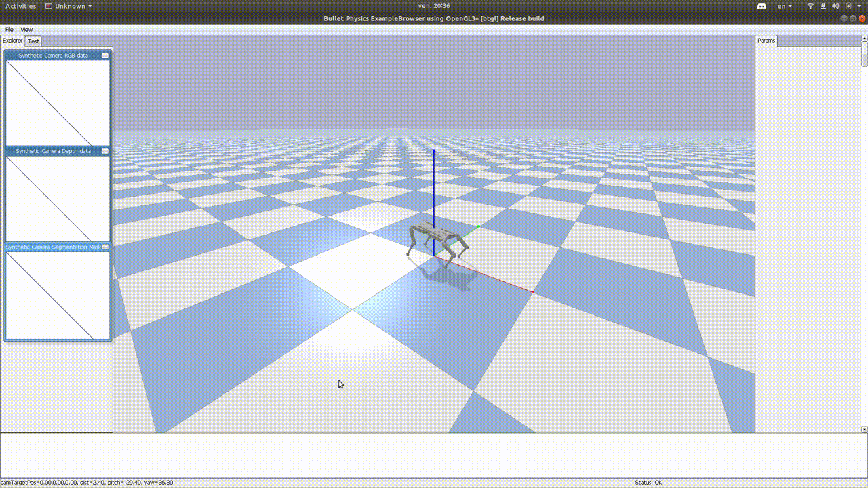Minimize the Bullet Physics window
868x488 pixels.
point(844,18)
